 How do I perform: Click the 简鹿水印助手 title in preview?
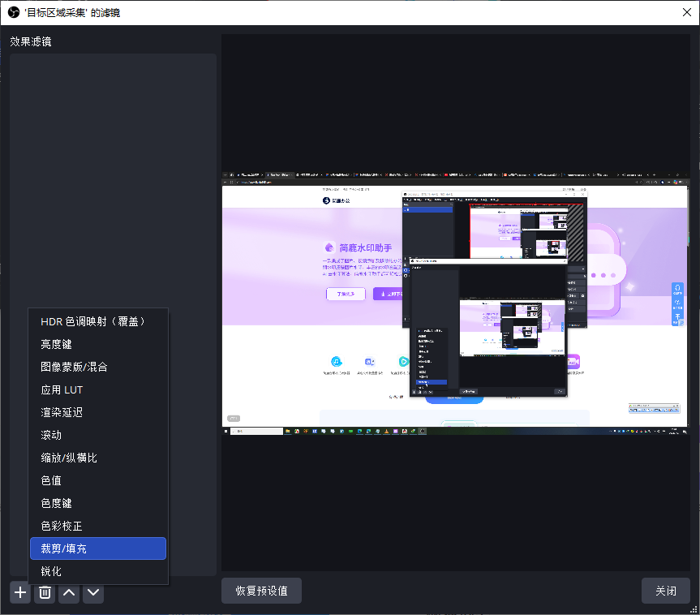[366, 248]
